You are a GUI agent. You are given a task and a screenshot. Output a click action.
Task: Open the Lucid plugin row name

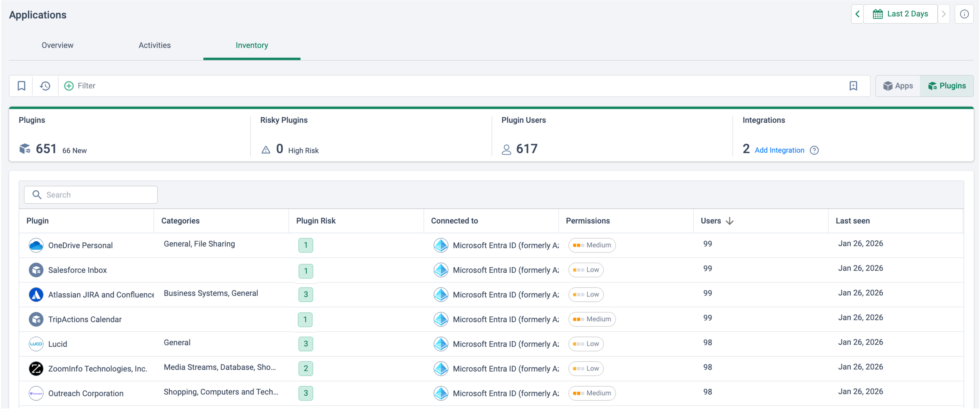click(57, 344)
